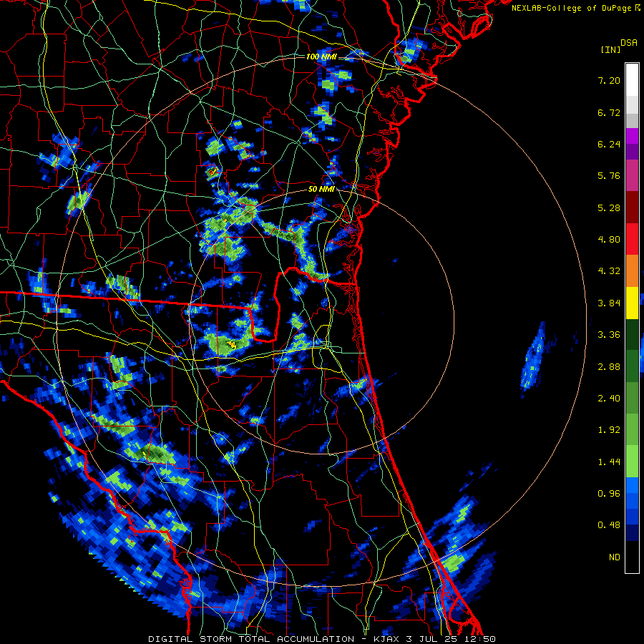Pick the white swatch in the legend
This screenshot has height=644, width=644.
click(632, 80)
